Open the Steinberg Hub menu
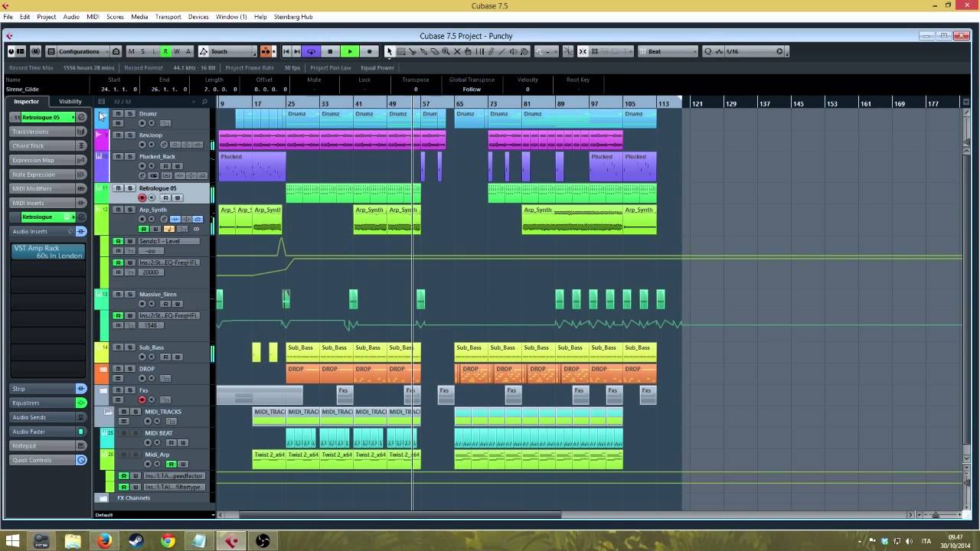 [x=292, y=17]
